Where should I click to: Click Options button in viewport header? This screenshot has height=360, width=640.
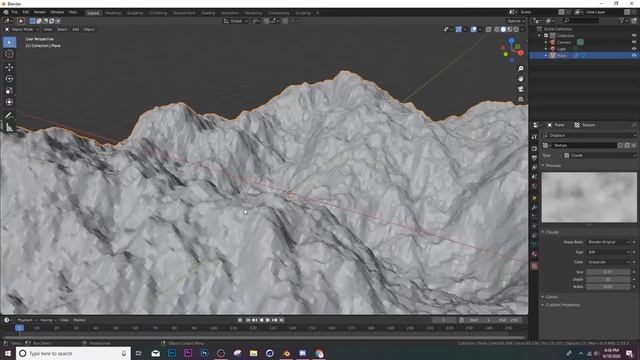[x=516, y=21]
